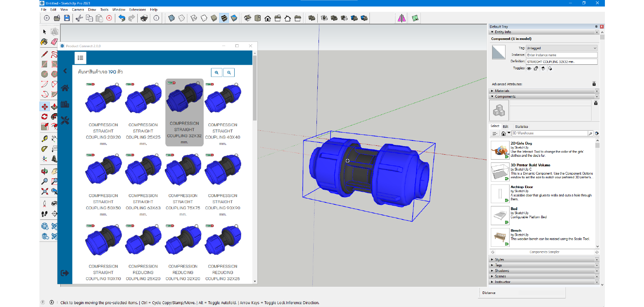This screenshot has height=307, width=644.
Task: Click the pink Section Plane icon
Action: [x=402, y=18]
